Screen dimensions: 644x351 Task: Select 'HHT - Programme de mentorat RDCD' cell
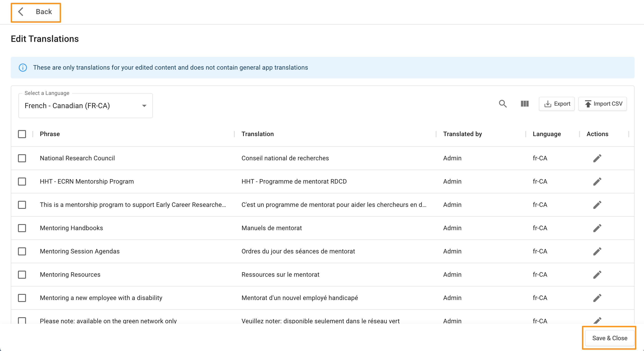coord(294,182)
